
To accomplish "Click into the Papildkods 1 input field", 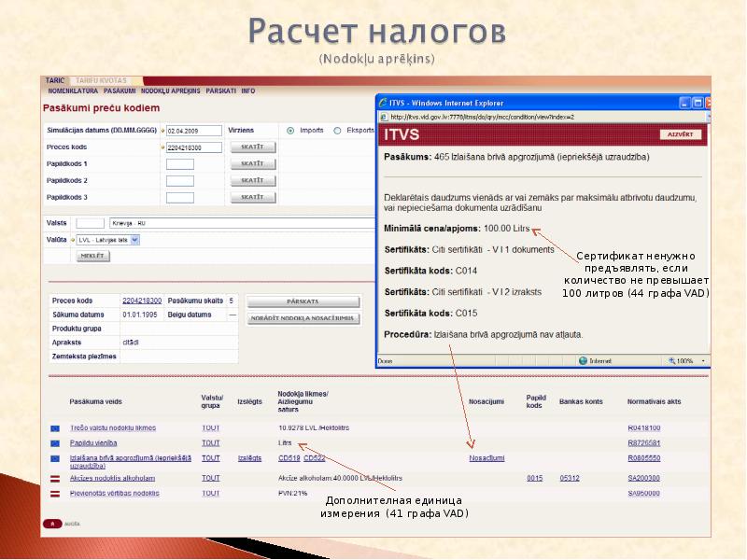I will point(179,164).
